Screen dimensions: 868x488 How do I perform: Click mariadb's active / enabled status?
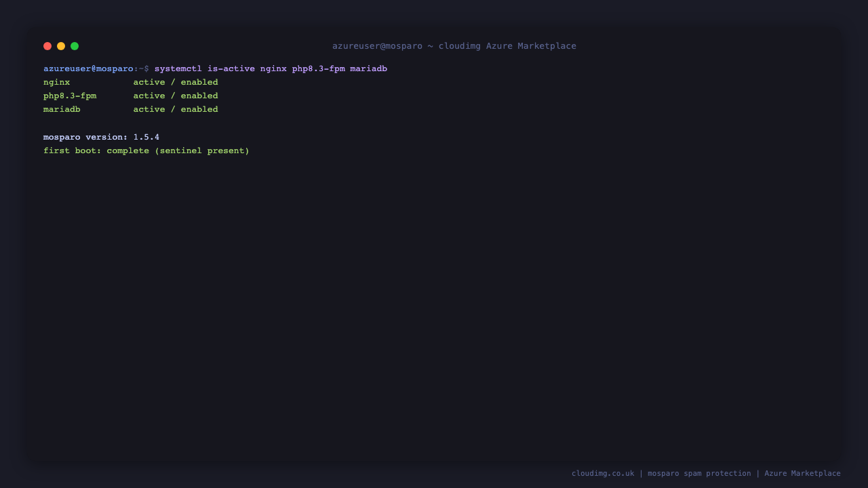(x=176, y=109)
